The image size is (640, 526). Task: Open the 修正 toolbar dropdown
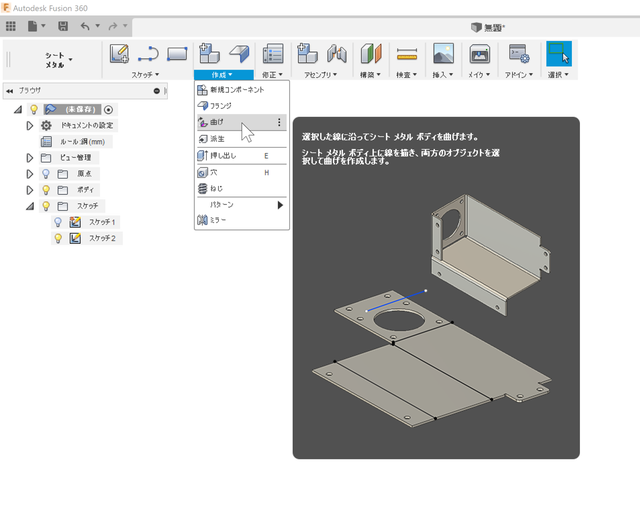point(272,75)
